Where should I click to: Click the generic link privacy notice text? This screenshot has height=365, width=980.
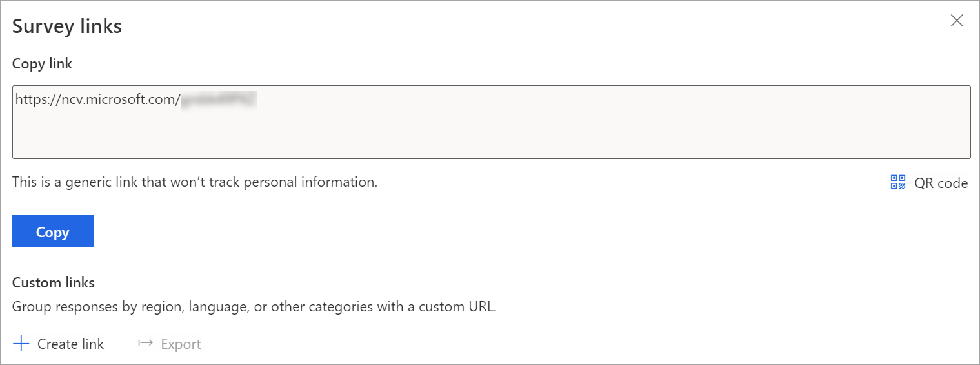point(194,182)
